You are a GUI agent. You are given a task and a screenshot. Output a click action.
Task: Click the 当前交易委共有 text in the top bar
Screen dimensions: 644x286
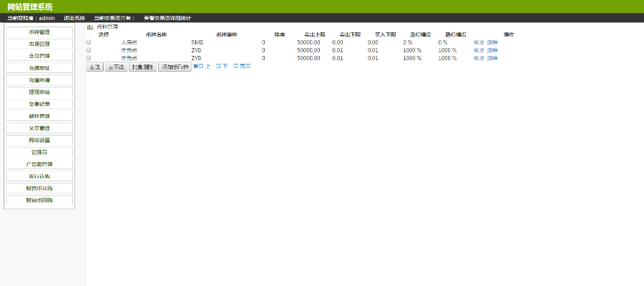click(x=114, y=18)
